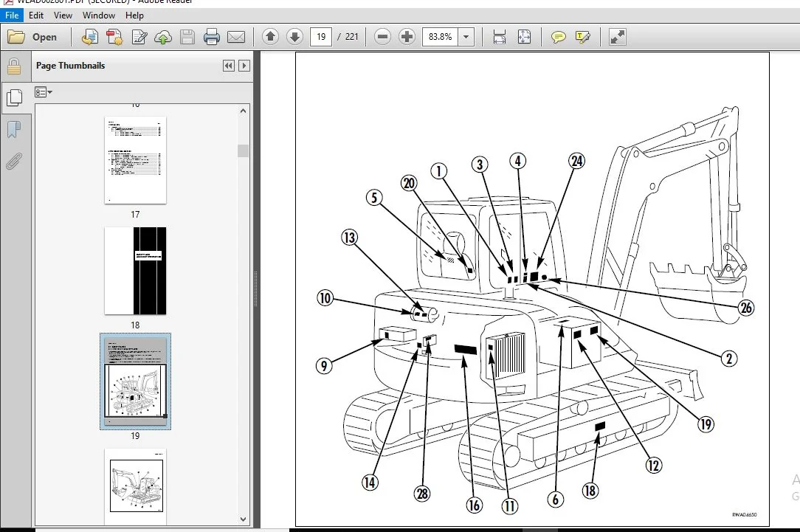The width and height of the screenshot is (800, 532).
Task: Click the highlight text icon
Action: (582, 37)
